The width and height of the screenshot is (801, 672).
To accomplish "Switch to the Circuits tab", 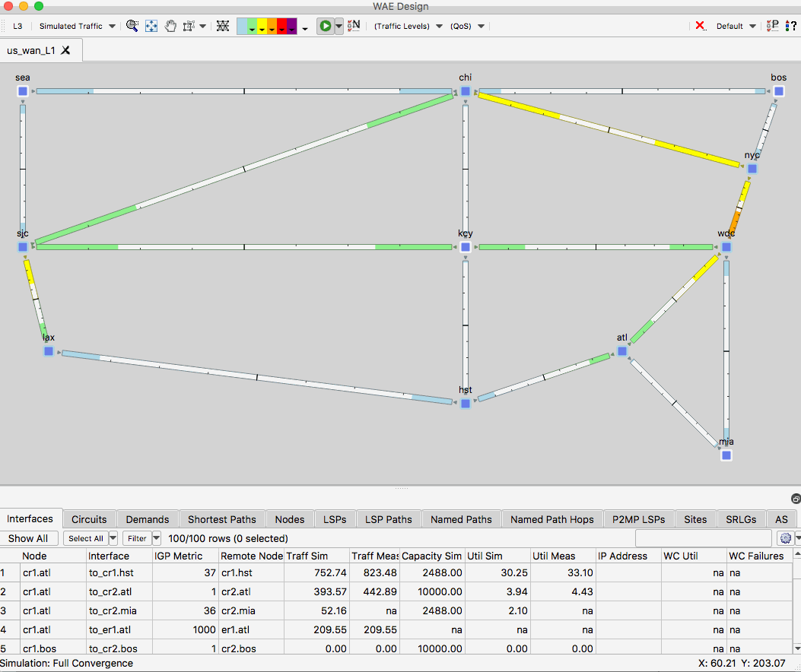I will (x=89, y=519).
